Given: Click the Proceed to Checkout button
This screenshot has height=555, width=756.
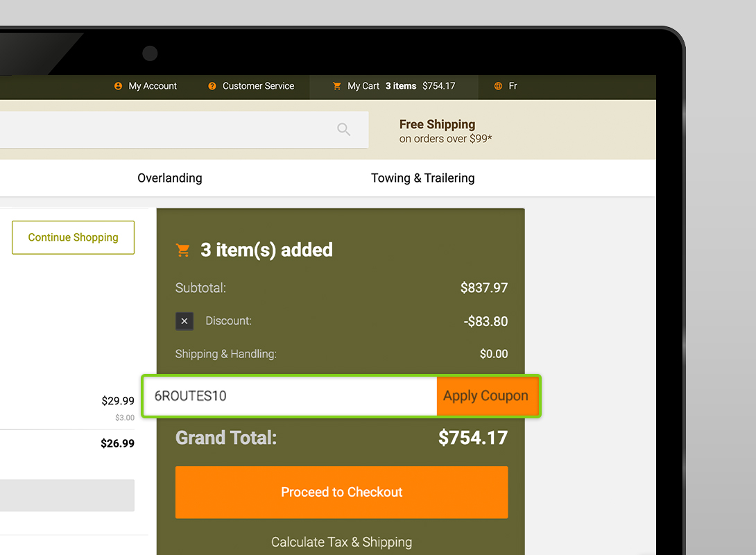Looking at the screenshot, I should [x=341, y=492].
